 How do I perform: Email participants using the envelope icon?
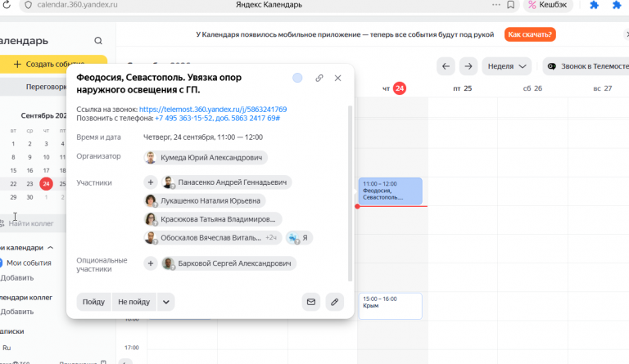[311, 302]
